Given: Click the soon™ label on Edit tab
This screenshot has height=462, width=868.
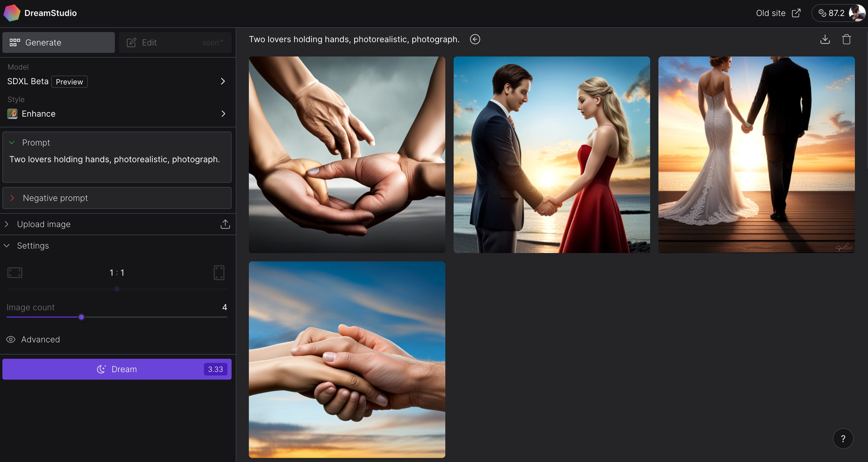Looking at the screenshot, I should click(213, 43).
